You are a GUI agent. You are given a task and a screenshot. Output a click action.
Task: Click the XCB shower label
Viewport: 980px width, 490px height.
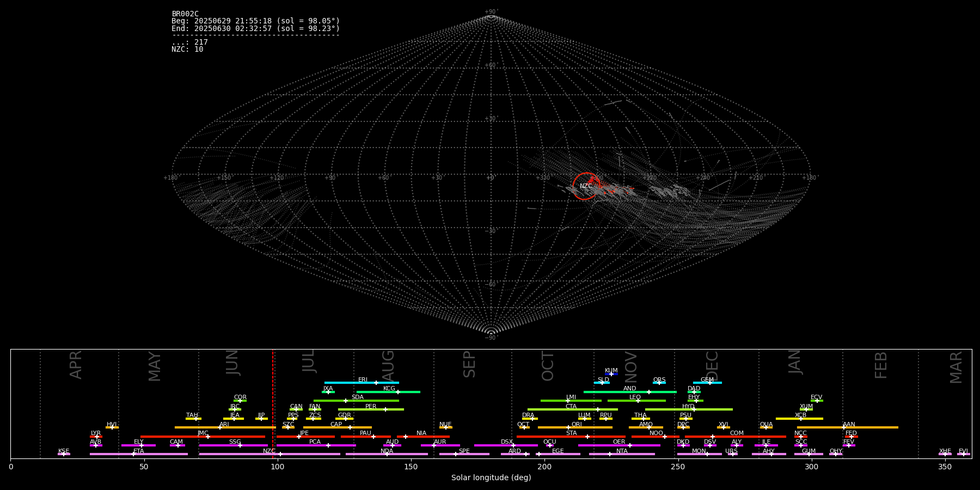pos(800,415)
